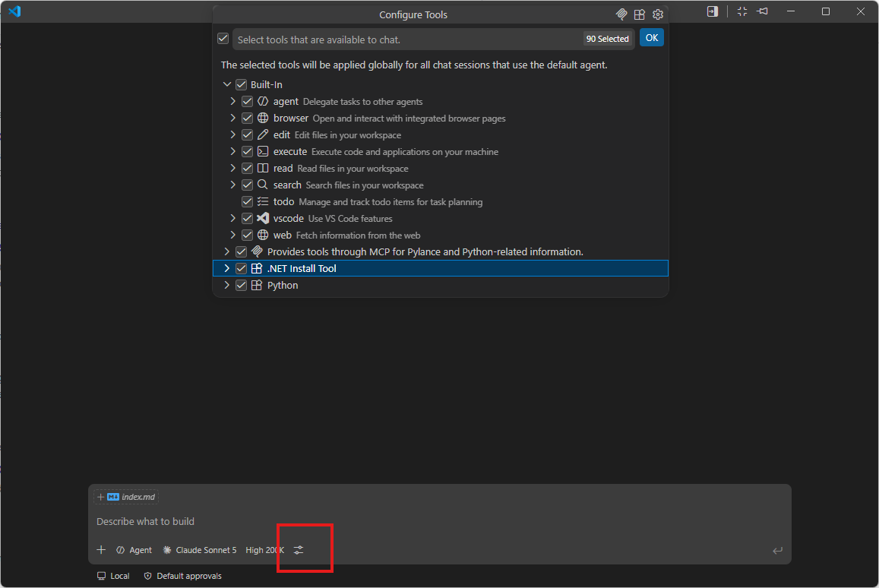Click the exit full-view collapse icon
This screenshot has height=588, width=879.
742,11
